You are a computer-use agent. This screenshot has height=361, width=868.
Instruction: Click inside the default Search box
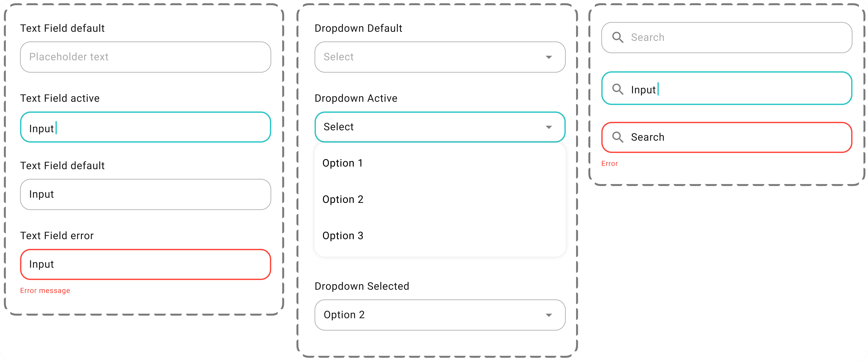click(727, 37)
